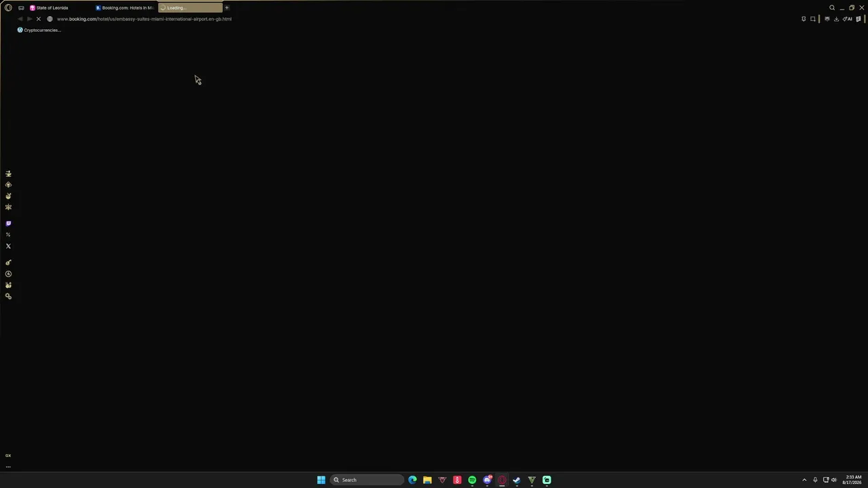
Task: Open the volume tray control
Action: tap(833, 480)
